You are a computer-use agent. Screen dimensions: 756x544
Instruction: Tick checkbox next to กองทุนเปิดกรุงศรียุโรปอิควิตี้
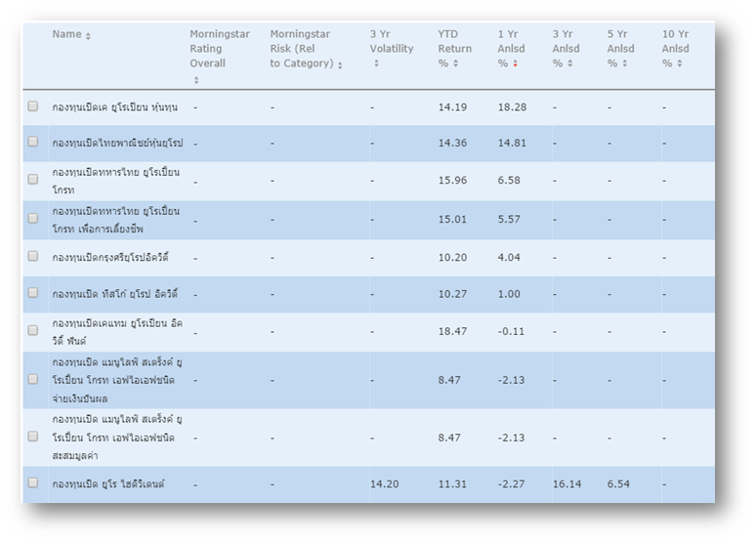(33, 257)
